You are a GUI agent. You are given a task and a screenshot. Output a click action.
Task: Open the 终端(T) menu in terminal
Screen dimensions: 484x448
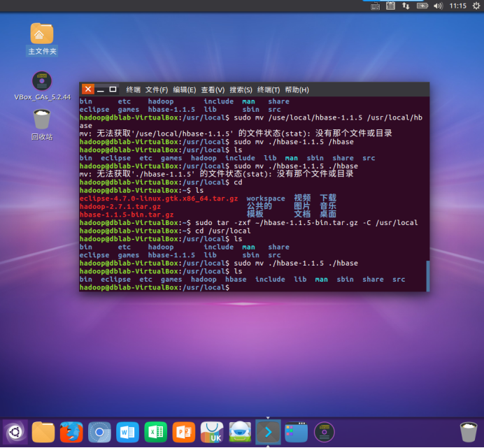pos(269,89)
